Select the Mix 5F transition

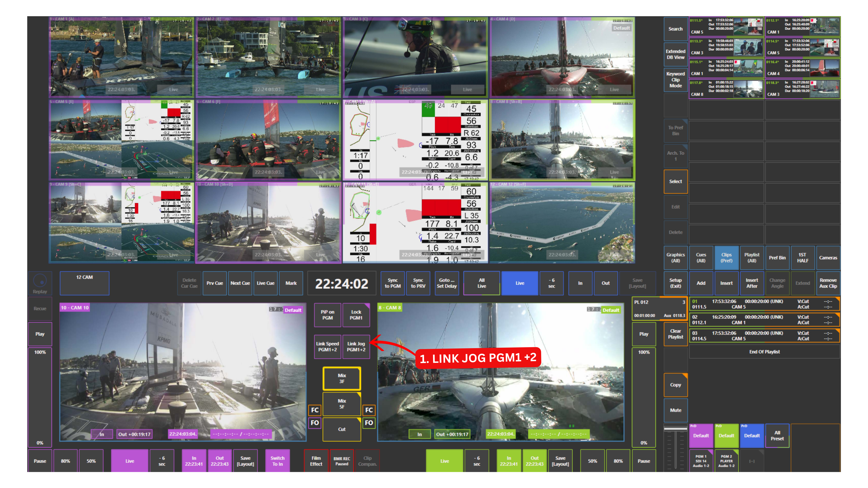click(342, 404)
